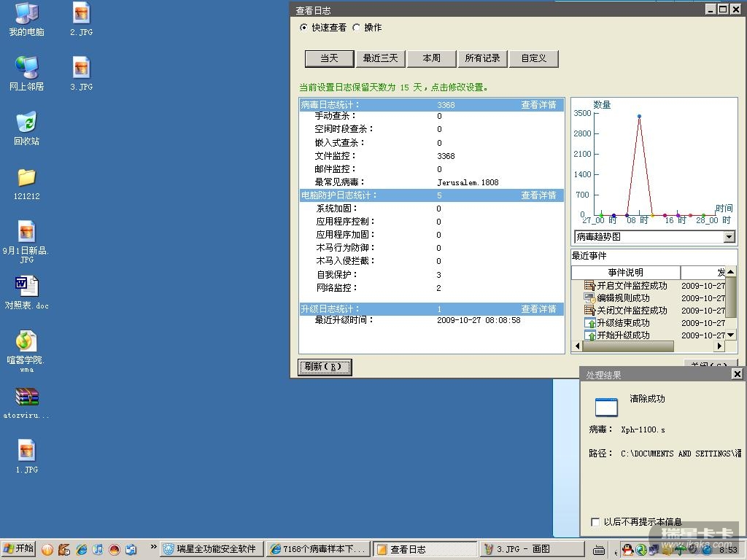Select the 快速查看 radio button
Viewport: 747px width, 560px height.
304,28
